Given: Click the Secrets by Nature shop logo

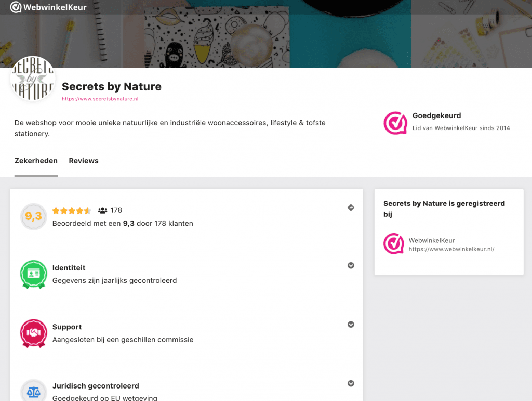Looking at the screenshot, I should [x=33, y=79].
